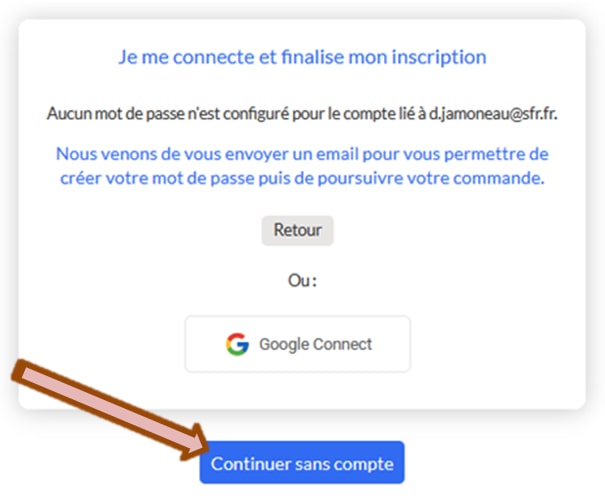Click the word 'inscription' in the heading
Image resolution: width=605 pixels, height=498 pixels.
[439, 57]
